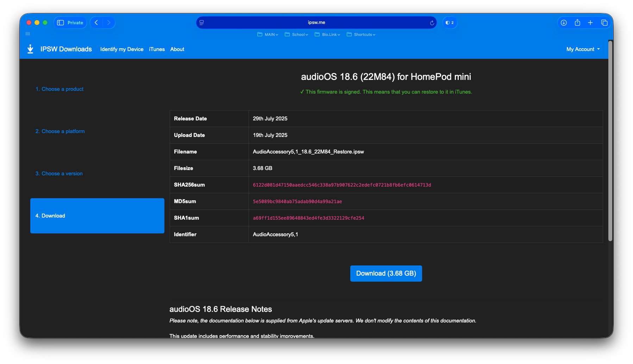Open the favorites grid dots icon
This screenshot has width=633, height=364.
coord(28,34)
